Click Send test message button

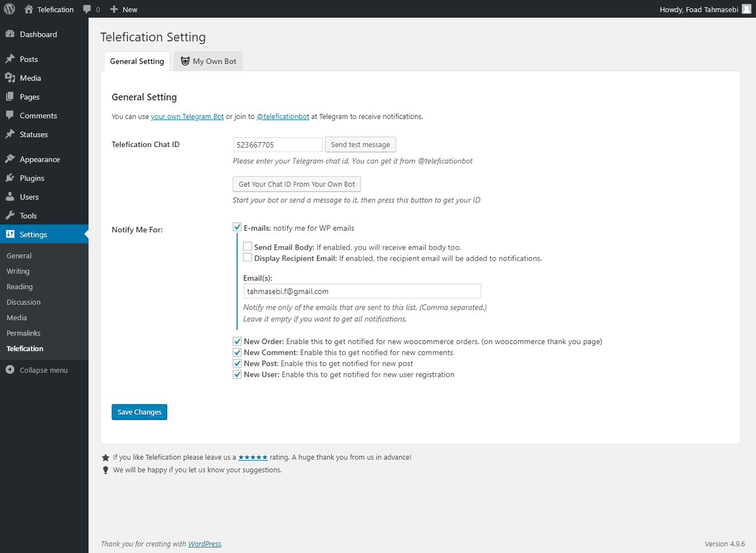[x=360, y=145]
